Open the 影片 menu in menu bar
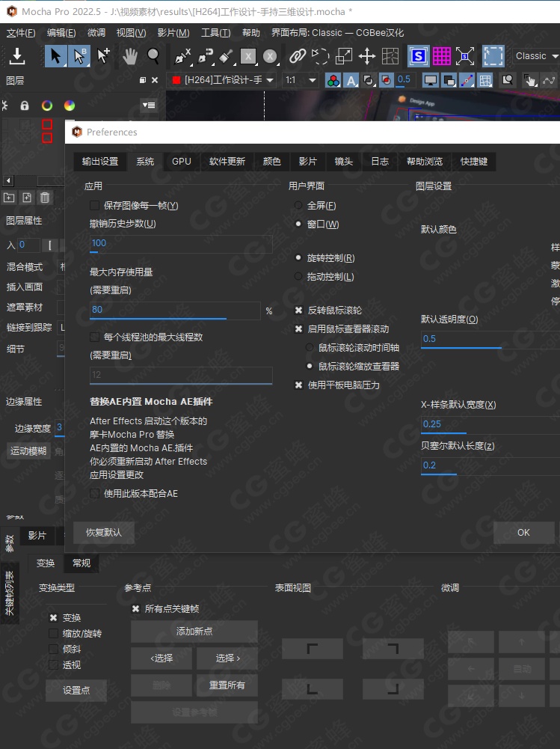 [173, 33]
